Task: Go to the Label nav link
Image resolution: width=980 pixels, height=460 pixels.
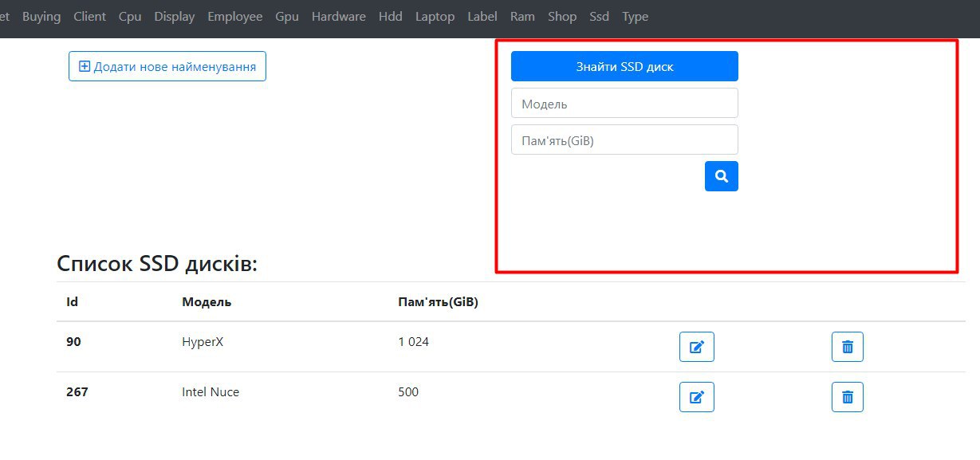Action: pos(482,17)
